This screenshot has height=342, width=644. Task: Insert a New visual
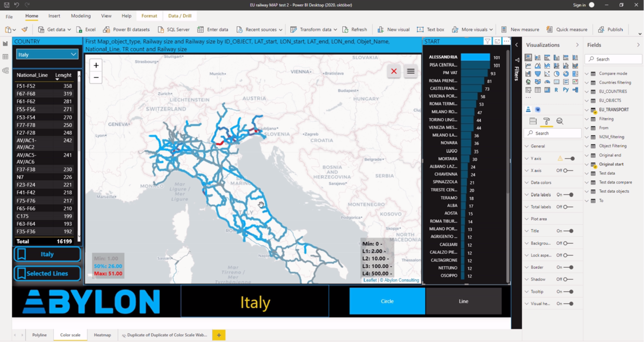(x=393, y=29)
